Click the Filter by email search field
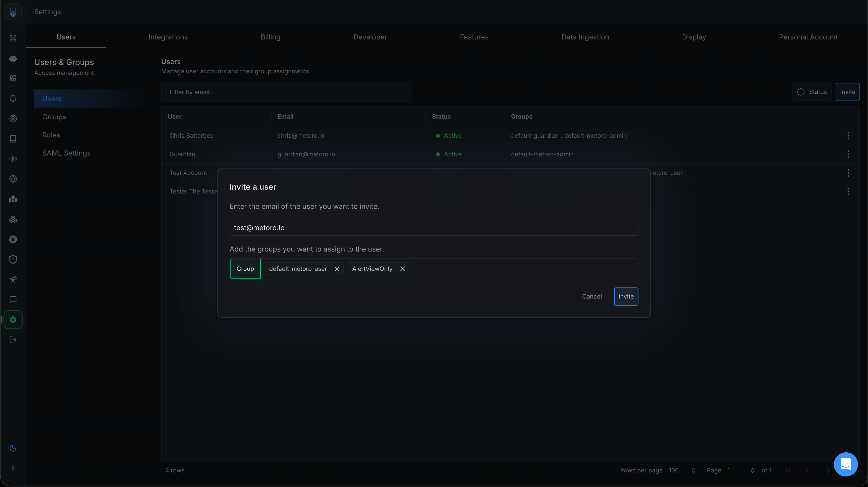This screenshot has width=868, height=487. coord(286,92)
